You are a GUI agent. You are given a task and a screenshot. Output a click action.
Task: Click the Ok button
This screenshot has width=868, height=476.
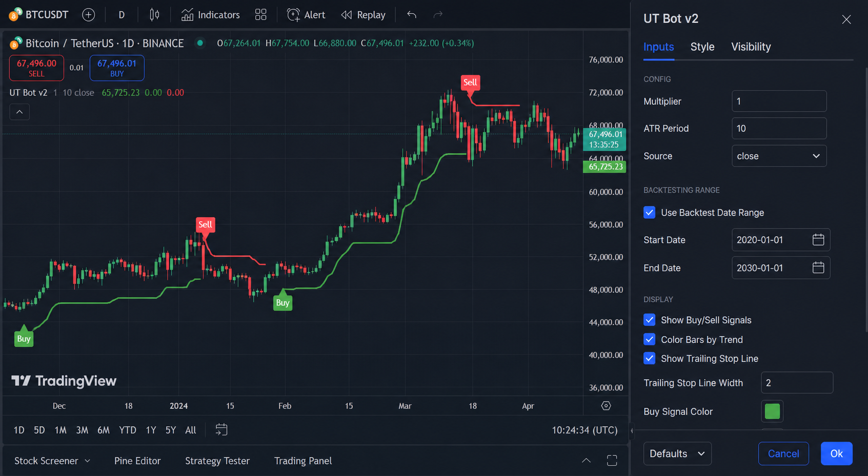[836, 453]
